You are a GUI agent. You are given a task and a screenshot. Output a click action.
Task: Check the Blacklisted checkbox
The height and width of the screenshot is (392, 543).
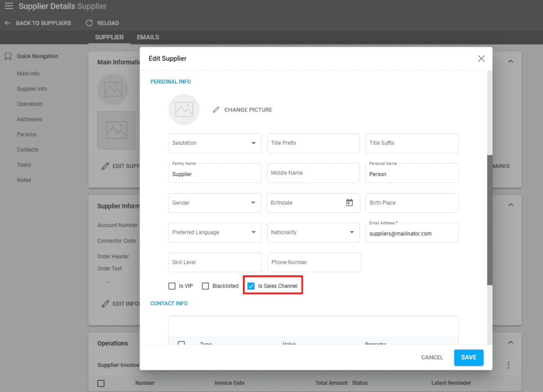(206, 286)
